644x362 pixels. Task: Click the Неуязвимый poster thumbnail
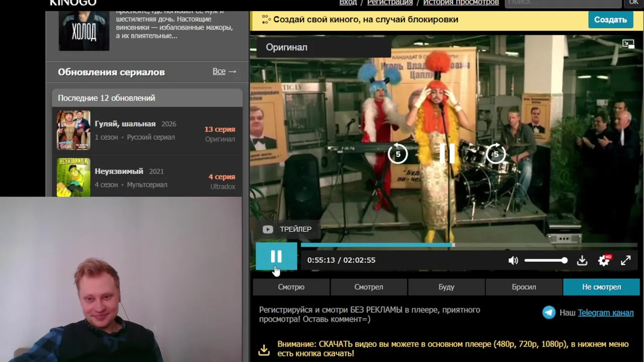pyautogui.click(x=73, y=177)
